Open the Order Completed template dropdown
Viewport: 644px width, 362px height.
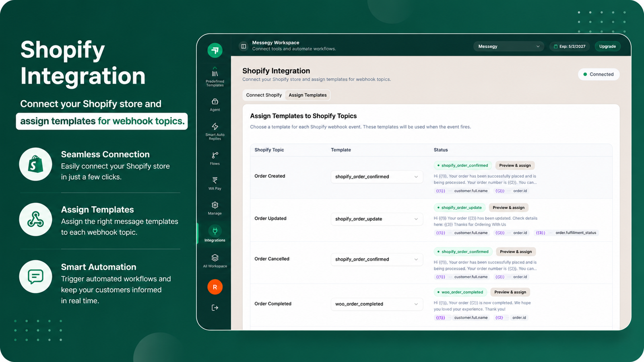click(377, 304)
